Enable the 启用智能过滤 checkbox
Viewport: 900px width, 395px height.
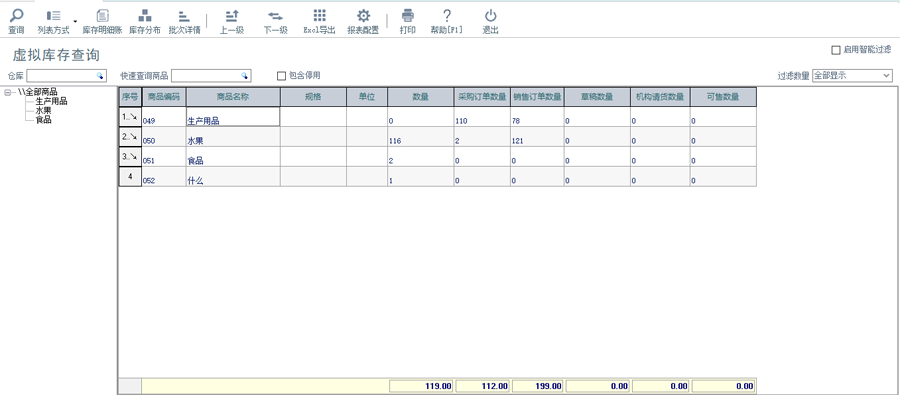pos(836,51)
